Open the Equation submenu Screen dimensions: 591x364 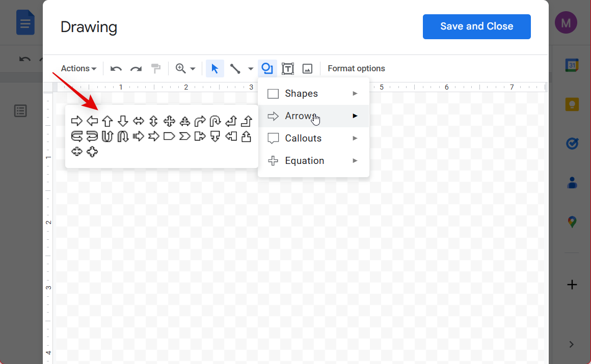pos(313,160)
